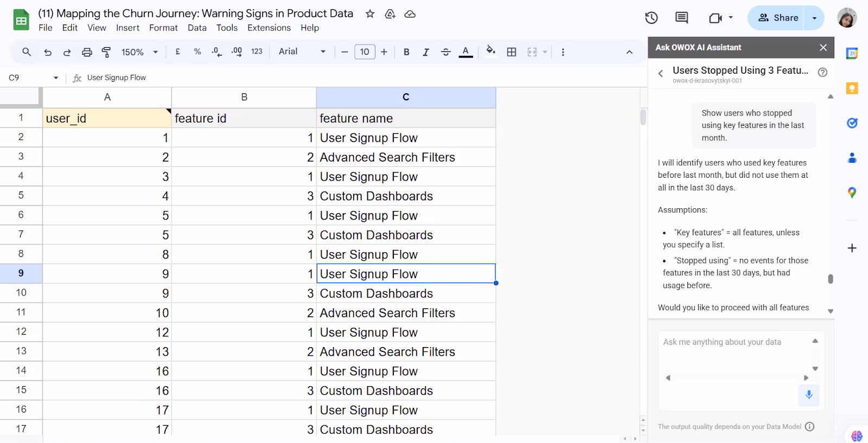The width and height of the screenshot is (868, 443).
Task: Open the Format menu
Action: tap(163, 28)
